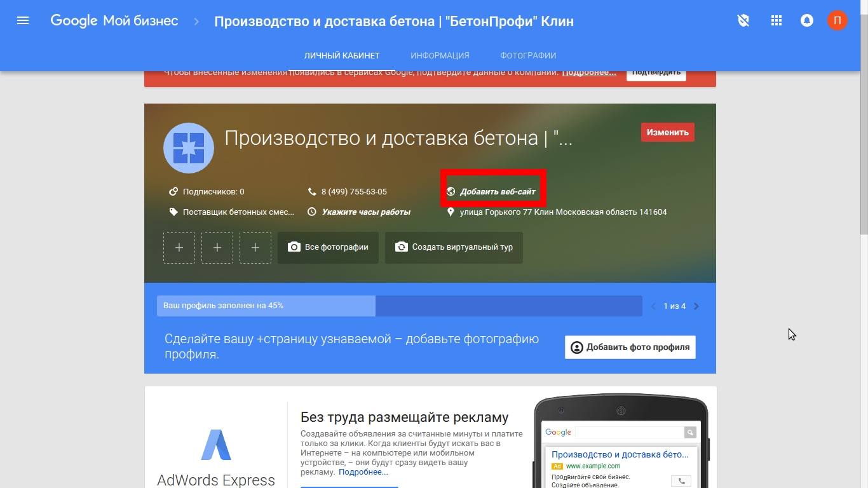Screen dimensions: 868x488
Task: Switch to the Личный кабинет tab
Action: click(342, 55)
